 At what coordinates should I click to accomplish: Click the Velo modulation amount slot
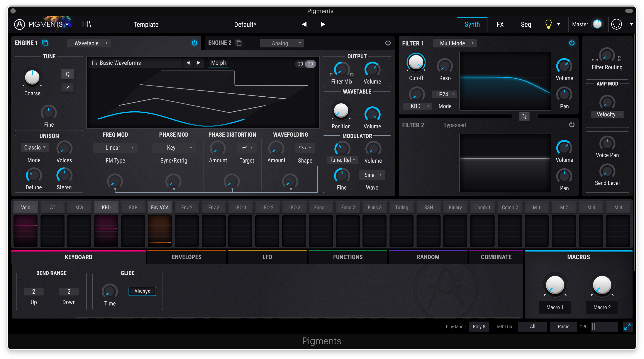25,231
